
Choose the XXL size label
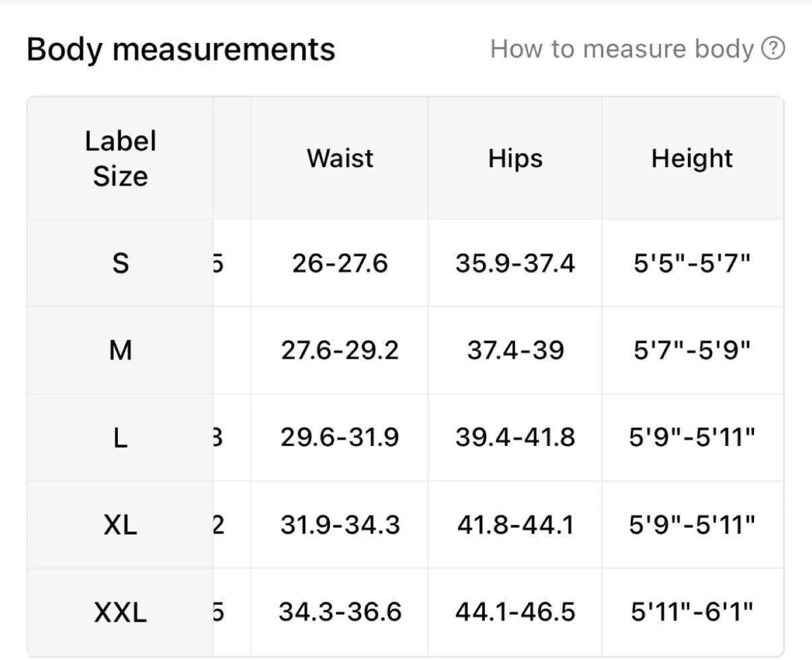pyautogui.click(x=120, y=612)
